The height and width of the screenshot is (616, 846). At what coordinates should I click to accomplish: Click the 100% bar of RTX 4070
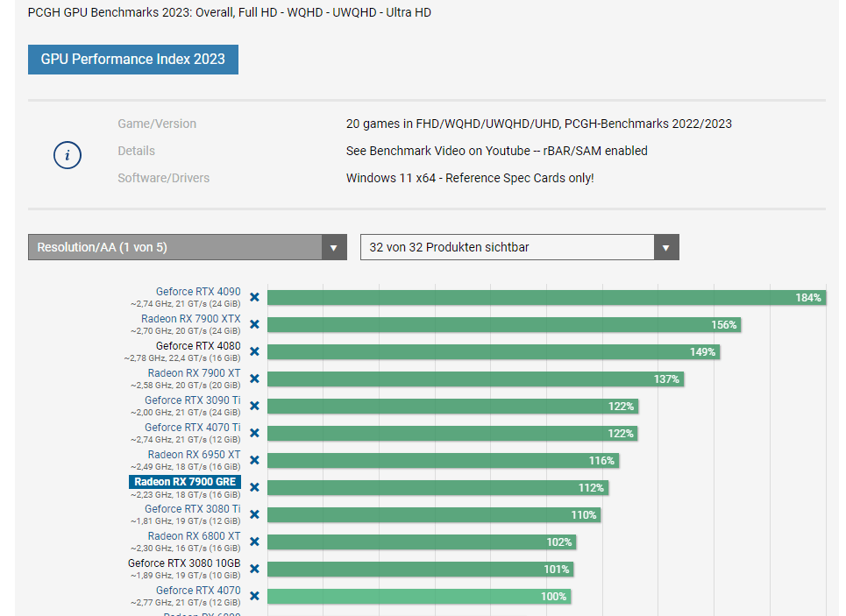419,597
